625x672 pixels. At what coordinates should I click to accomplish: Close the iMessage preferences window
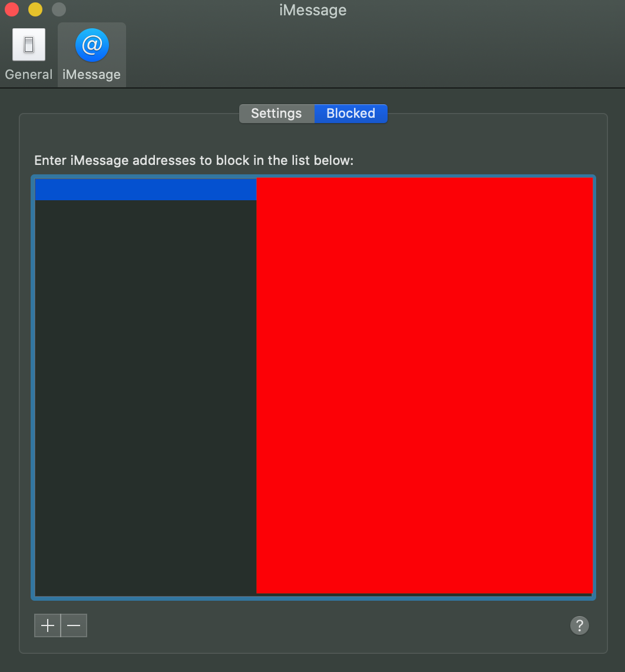click(x=12, y=9)
